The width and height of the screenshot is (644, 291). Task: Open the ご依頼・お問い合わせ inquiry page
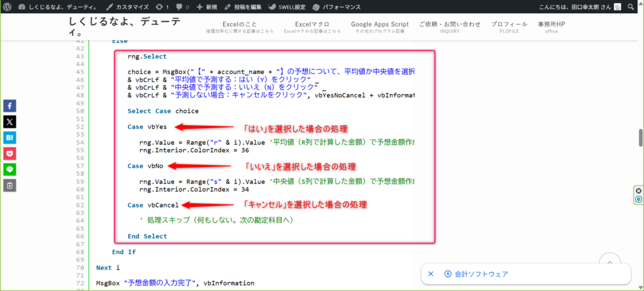click(450, 27)
